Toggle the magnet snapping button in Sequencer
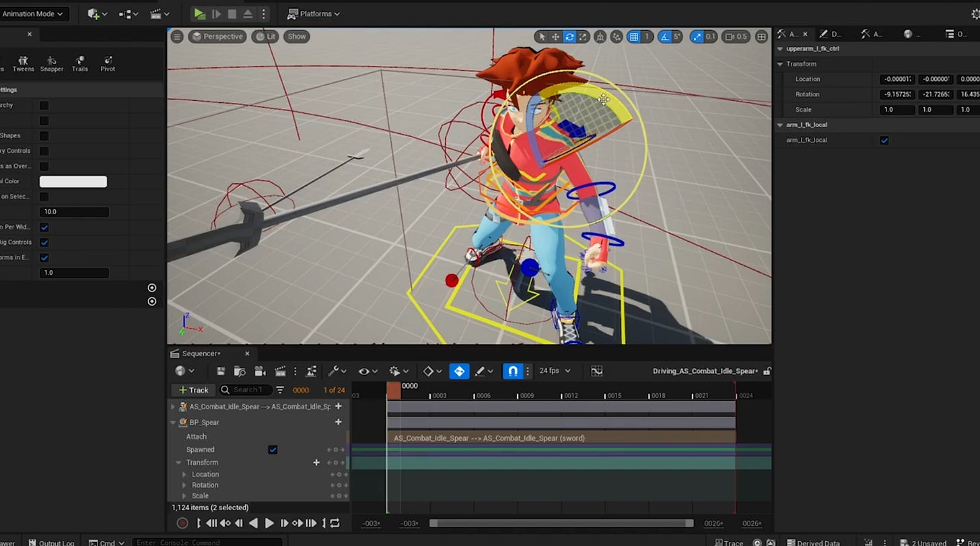 click(513, 371)
